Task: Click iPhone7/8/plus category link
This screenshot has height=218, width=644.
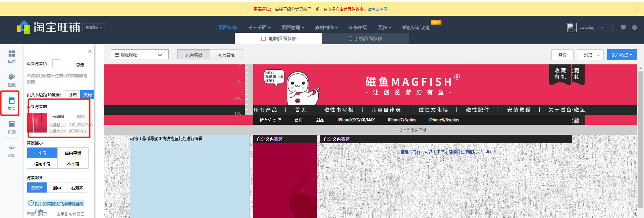Action: (x=402, y=120)
